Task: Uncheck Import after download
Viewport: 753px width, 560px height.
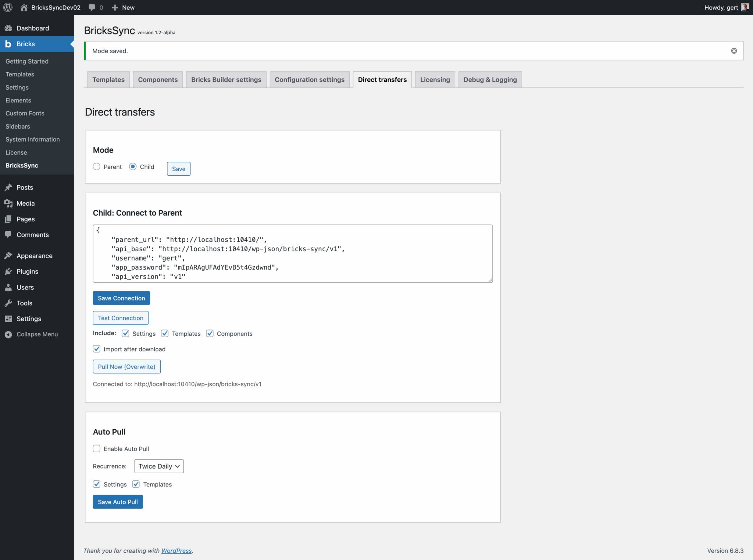Action: (x=96, y=349)
